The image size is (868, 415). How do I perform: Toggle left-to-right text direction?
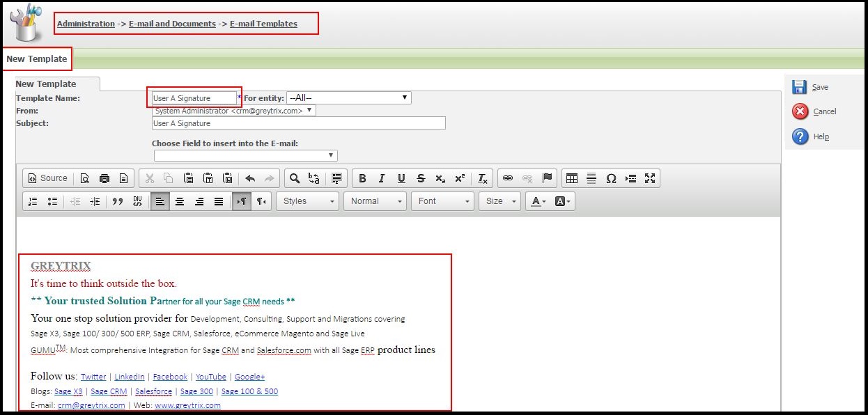(x=242, y=201)
